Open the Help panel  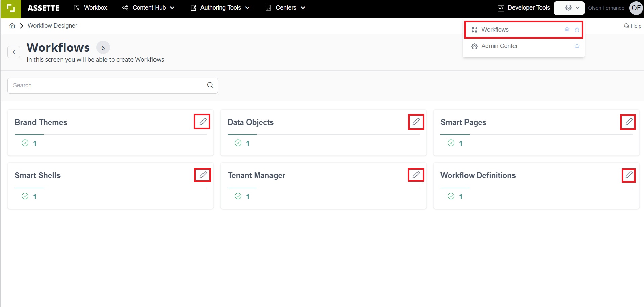click(x=633, y=25)
